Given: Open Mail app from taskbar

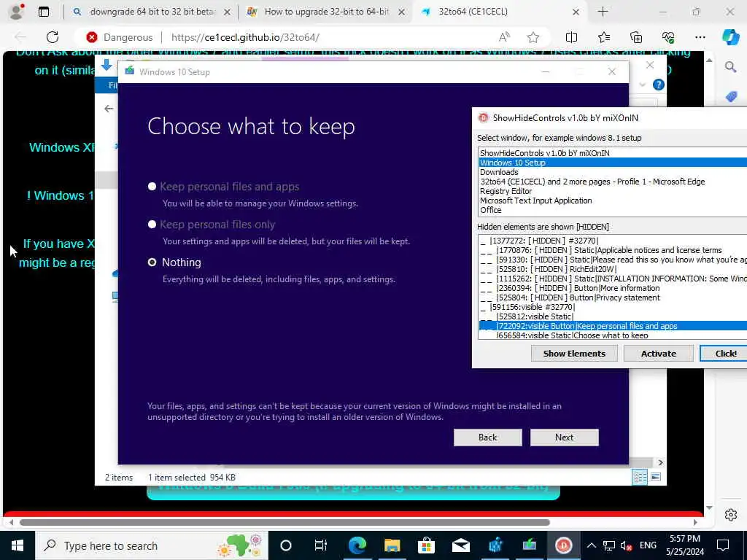Looking at the screenshot, I should [461, 545].
